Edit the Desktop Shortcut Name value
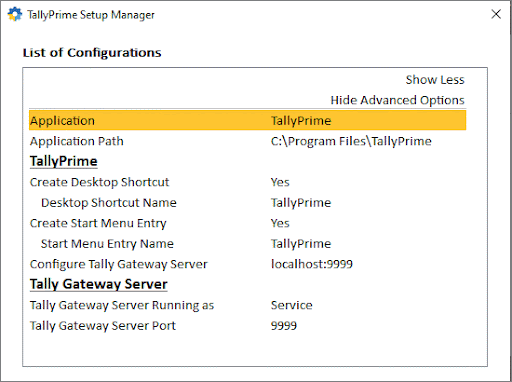The image size is (512, 382). [301, 203]
